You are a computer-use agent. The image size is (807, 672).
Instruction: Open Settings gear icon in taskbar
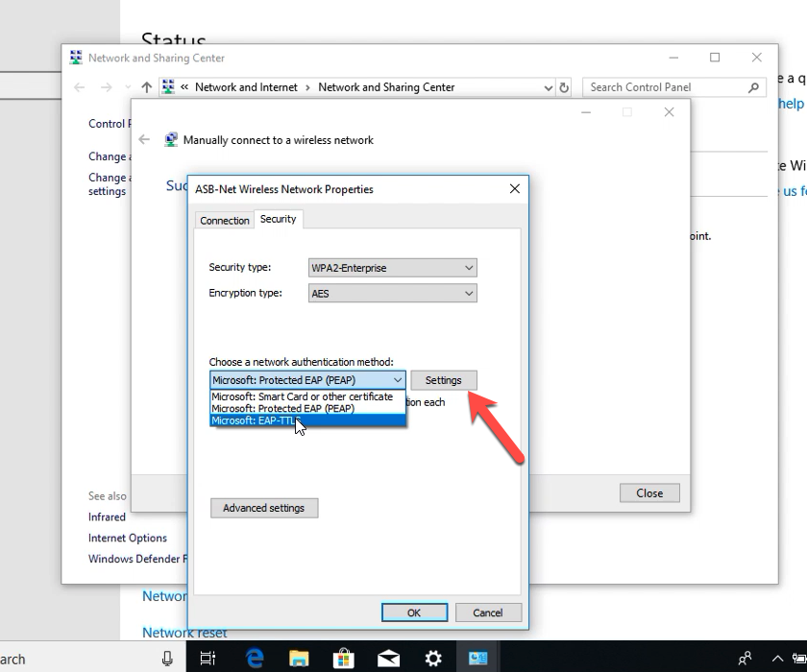tap(433, 659)
